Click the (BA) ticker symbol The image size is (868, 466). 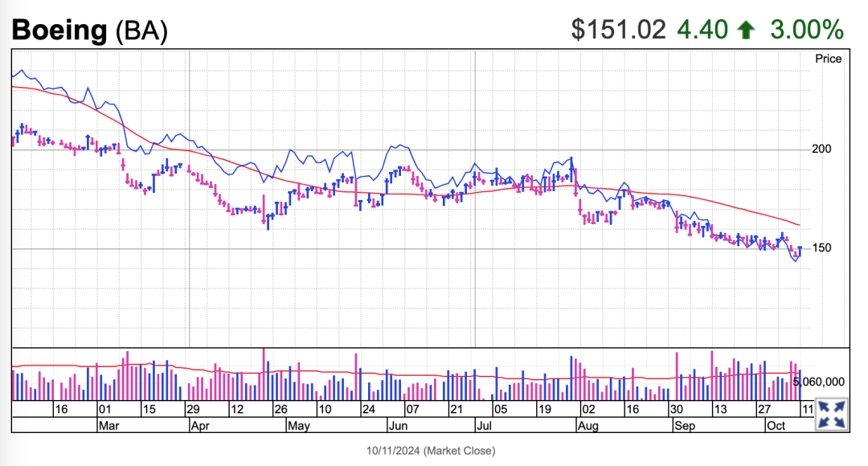(141, 31)
